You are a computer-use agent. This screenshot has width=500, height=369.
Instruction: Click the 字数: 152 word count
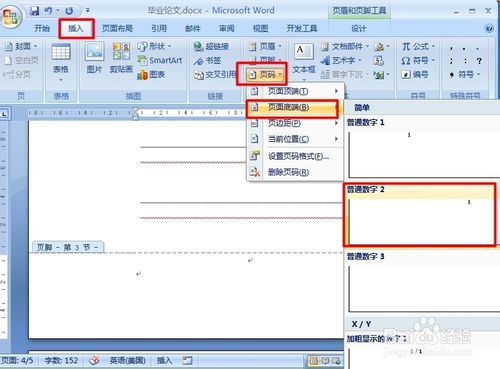click(61, 360)
